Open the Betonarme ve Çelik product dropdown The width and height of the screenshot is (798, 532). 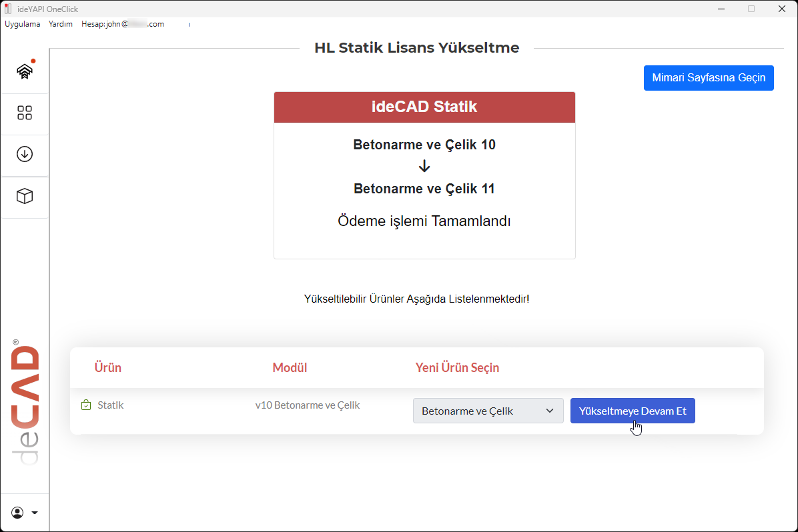click(x=488, y=411)
